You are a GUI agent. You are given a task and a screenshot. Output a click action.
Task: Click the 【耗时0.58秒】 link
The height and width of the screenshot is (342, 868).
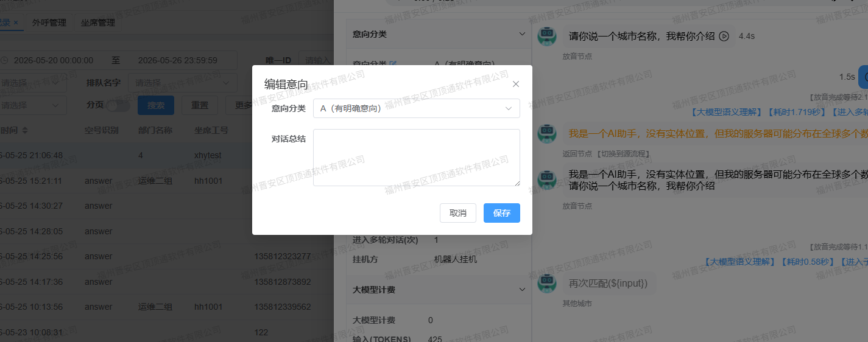click(806, 262)
